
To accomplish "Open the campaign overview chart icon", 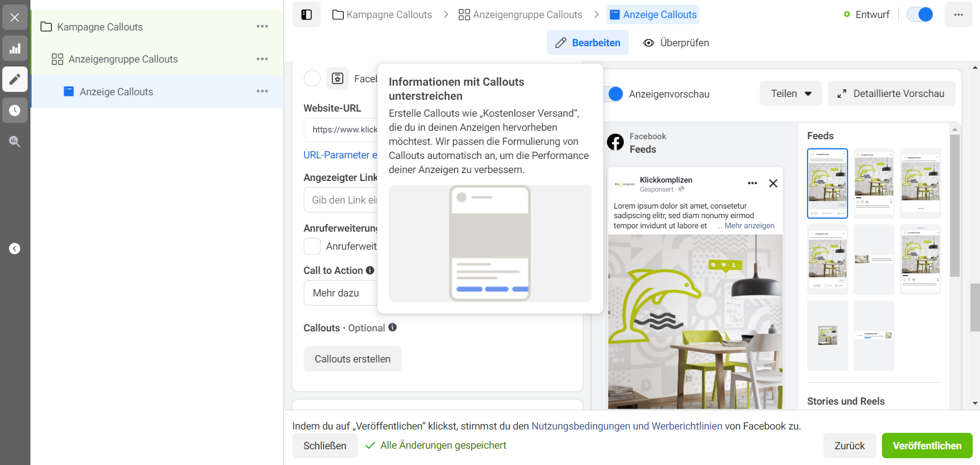I will (15, 48).
